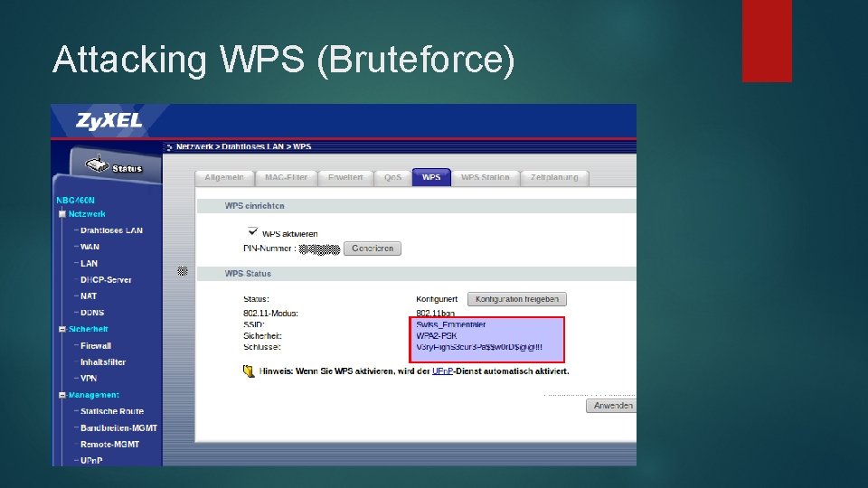Open DHCP-Server in sidebar
Screen dimensions: 868x488
point(106,280)
